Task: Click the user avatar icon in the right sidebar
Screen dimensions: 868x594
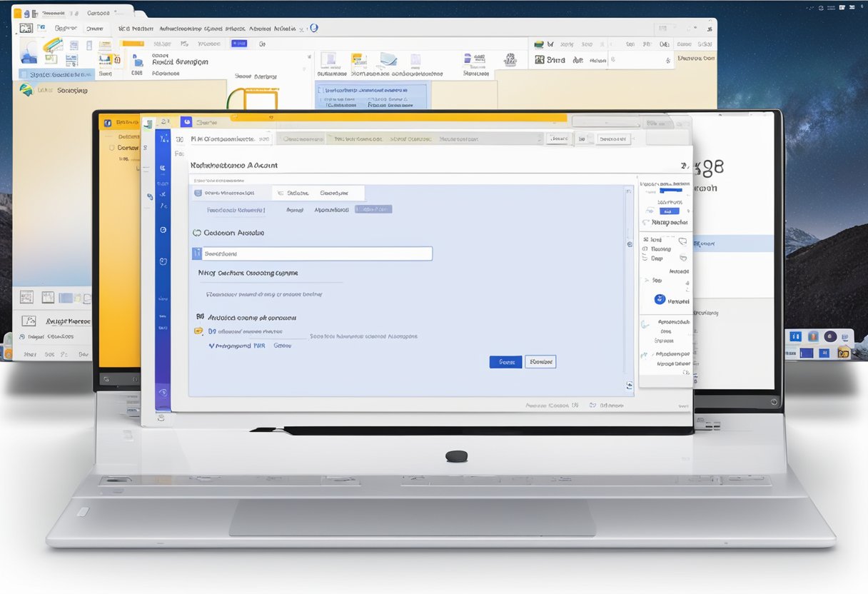Action: coord(659,299)
